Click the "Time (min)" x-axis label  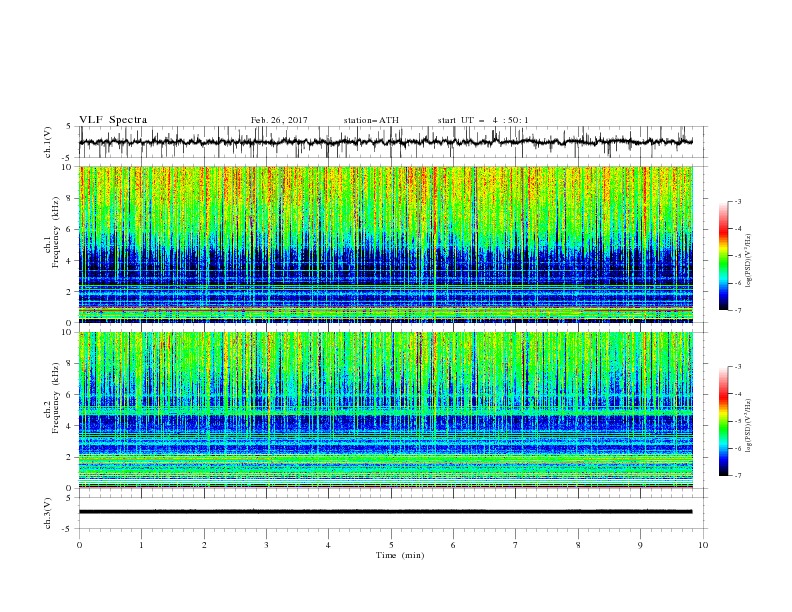(x=400, y=555)
